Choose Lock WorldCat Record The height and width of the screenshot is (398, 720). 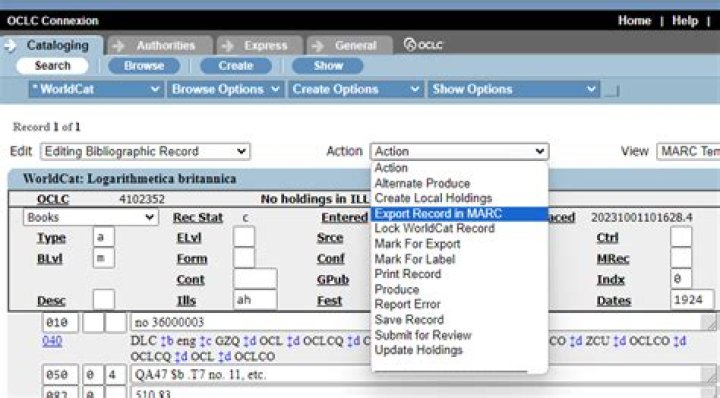pyautogui.click(x=459, y=229)
